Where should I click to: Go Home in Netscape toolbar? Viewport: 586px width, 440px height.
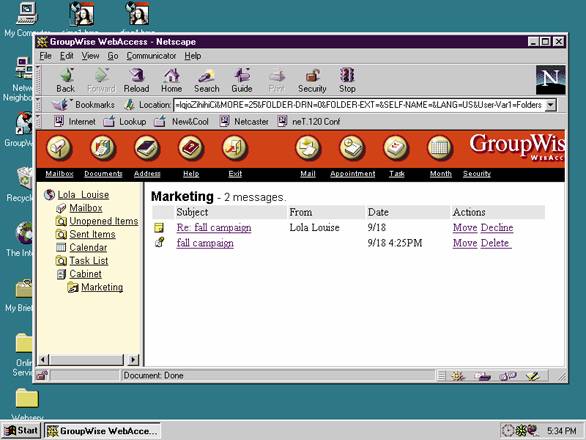172,80
